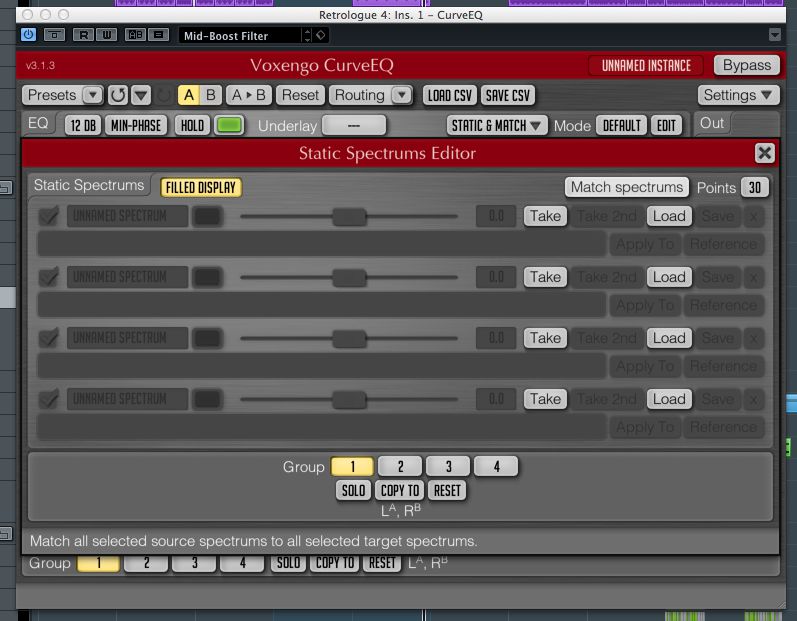797x621 pixels.
Task: Open the undo history dropdown arrow
Action: 141,95
